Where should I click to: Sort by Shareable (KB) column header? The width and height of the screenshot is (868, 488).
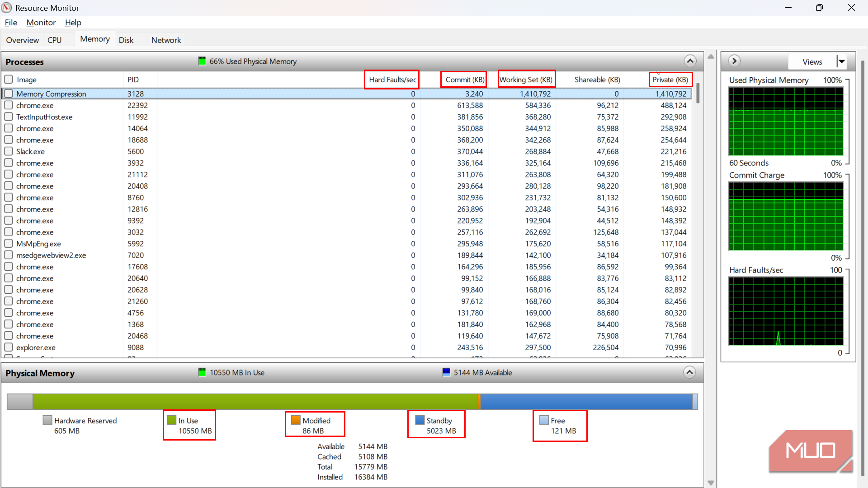coord(597,80)
